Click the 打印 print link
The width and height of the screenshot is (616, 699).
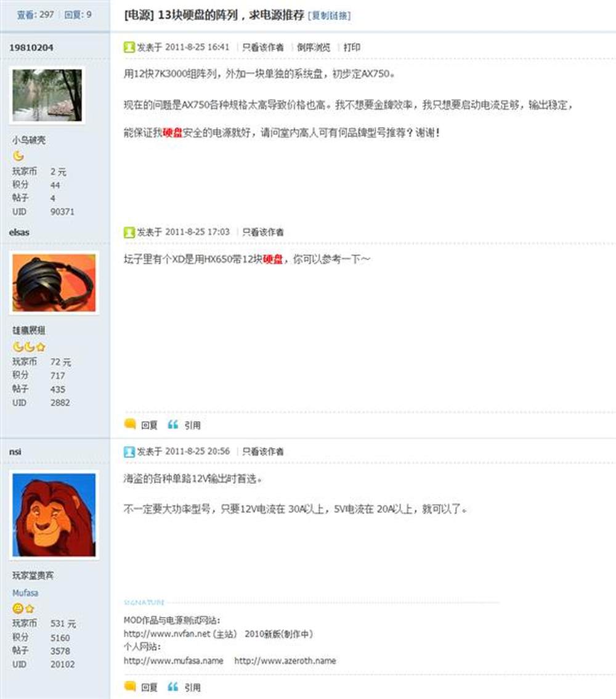[352, 47]
